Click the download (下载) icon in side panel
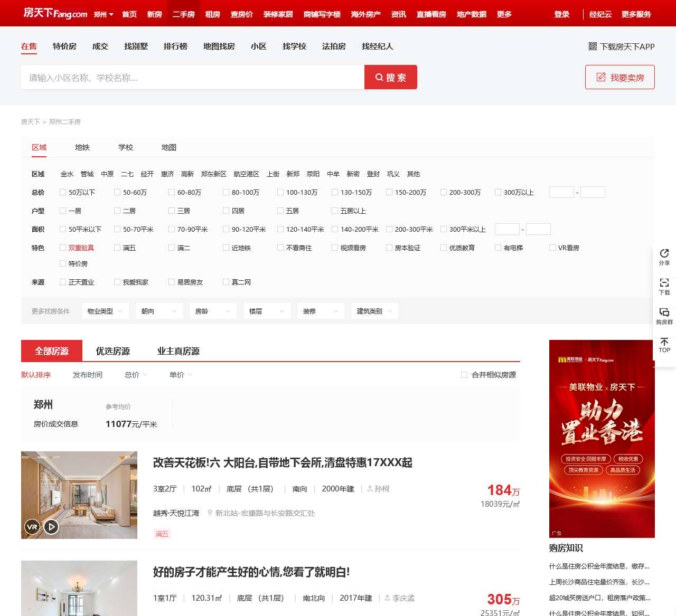Viewport: 676px width, 616px height. click(664, 283)
